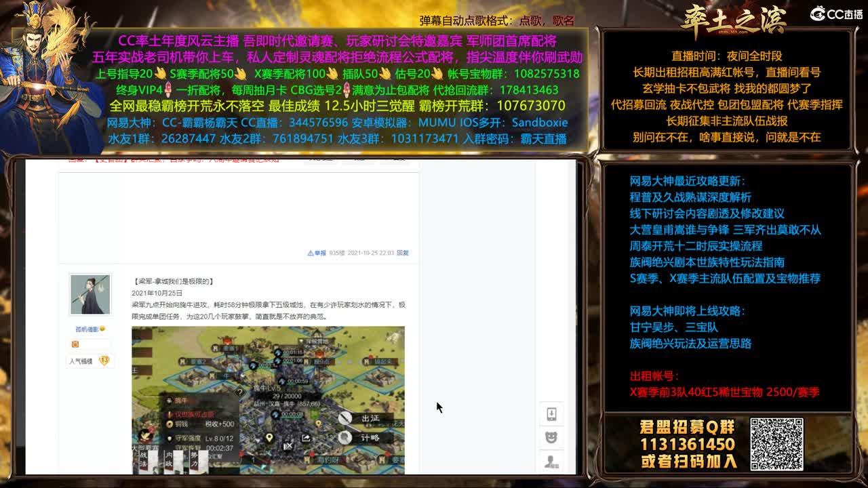Click the mobile download icon in the side toolbar
Viewport: 868px width, 488px height.
click(551, 414)
